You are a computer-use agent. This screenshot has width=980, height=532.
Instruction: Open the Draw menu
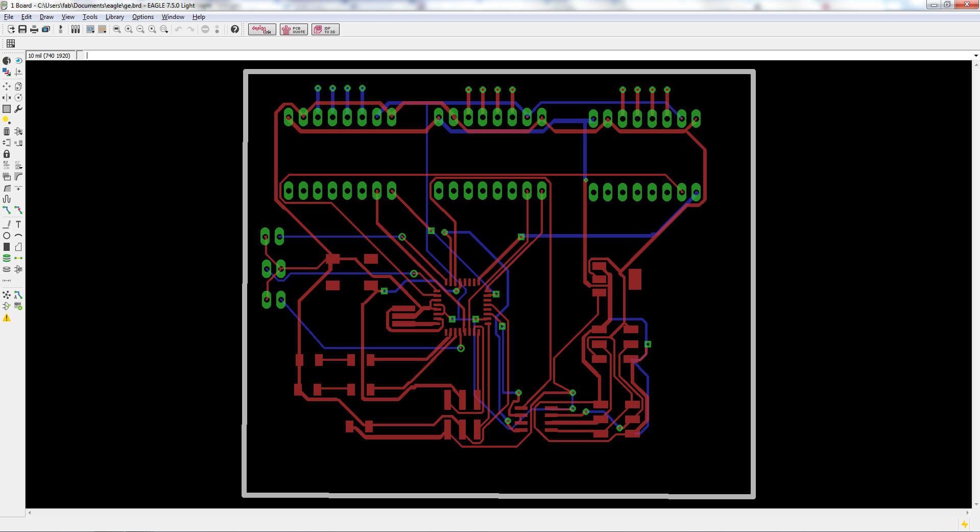pos(46,17)
